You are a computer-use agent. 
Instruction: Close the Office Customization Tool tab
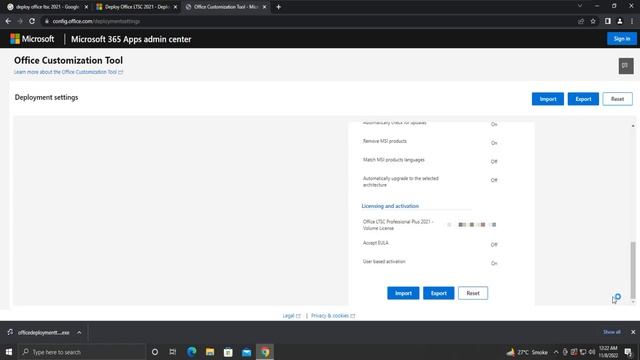pyautogui.click(x=264, y=7)
